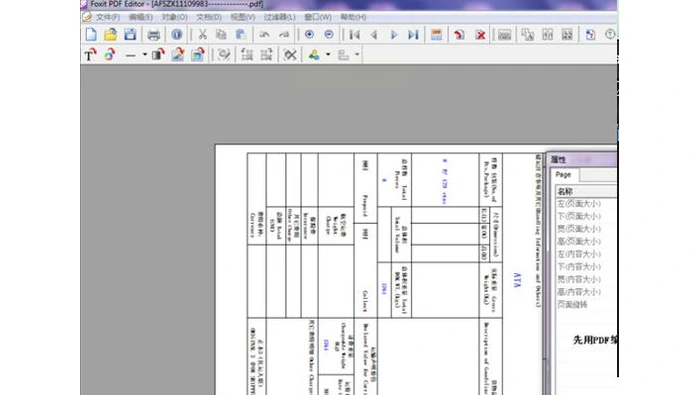Screen dimensions: 700x395
Task: Select the 高(内容大小) property row
Action: [x=586, y=292]
